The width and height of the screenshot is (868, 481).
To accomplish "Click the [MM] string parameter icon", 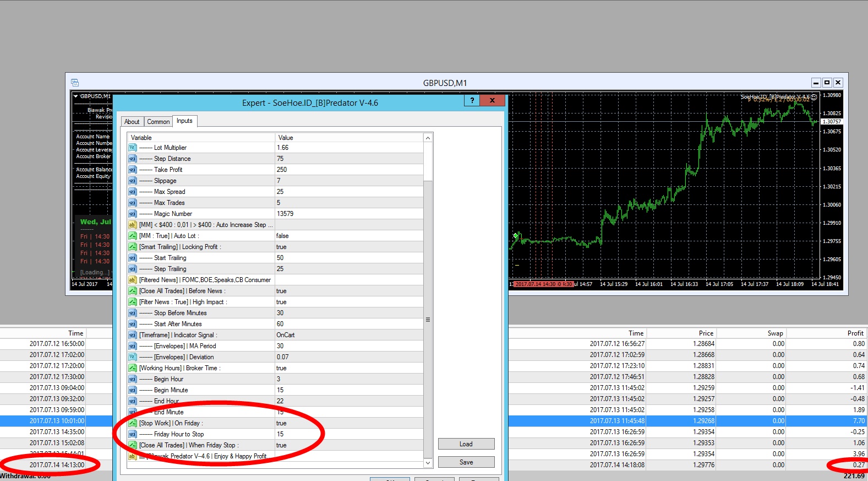I will pyautogui.click(x=132, y=225).
